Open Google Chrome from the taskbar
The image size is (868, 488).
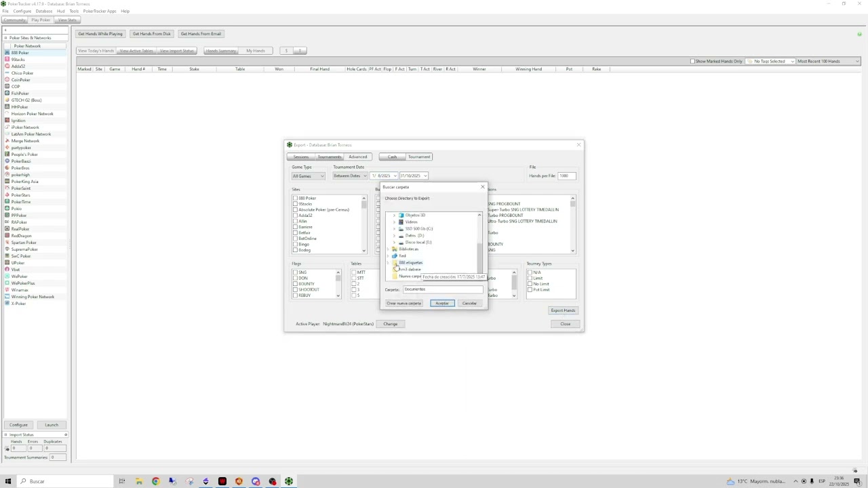[155, 481]
